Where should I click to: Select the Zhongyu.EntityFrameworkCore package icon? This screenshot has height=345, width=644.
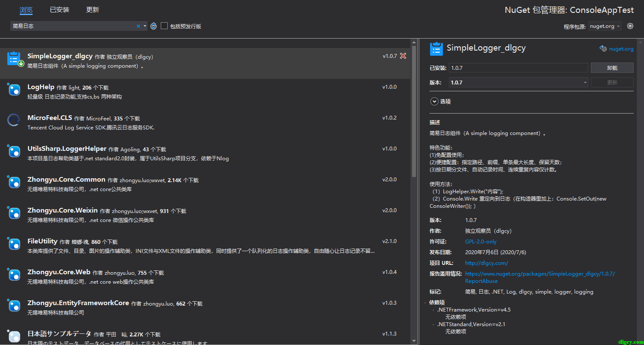(14, 306)
